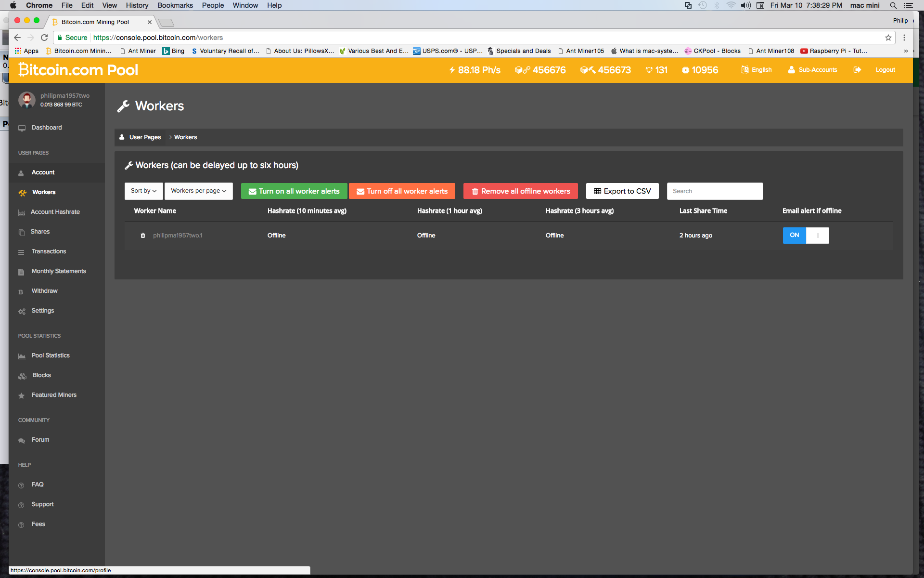The height and width of the screenshot is (578, 924).
Task: Remove all offline workers
Action: pos(521,191)
